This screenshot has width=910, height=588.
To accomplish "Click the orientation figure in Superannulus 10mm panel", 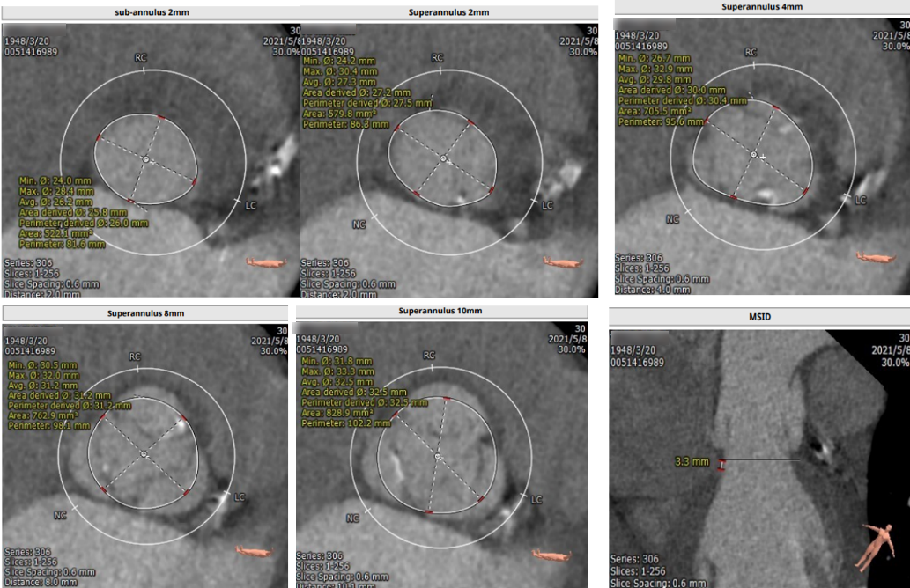I will pos(551,555).
